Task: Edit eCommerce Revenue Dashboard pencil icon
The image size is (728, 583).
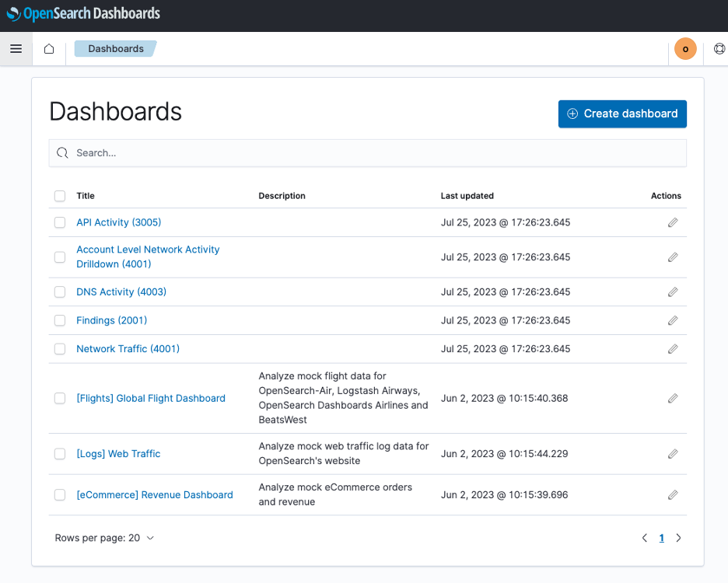Action: [673, 495]
